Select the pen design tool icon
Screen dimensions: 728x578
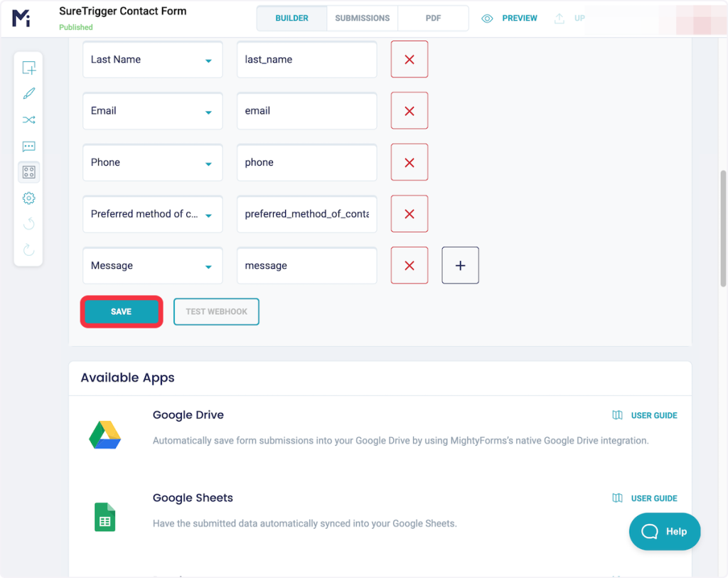click(x=28, y=94)
